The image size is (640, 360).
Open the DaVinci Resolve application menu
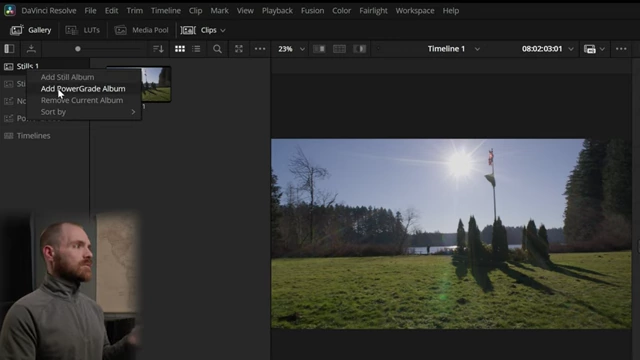click(49, 11)
